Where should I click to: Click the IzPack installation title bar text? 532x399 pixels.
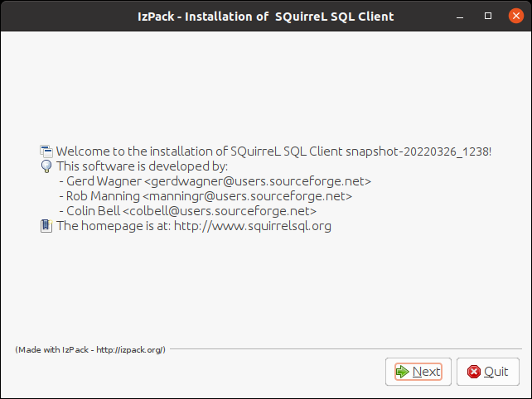[x=266, y=17]
